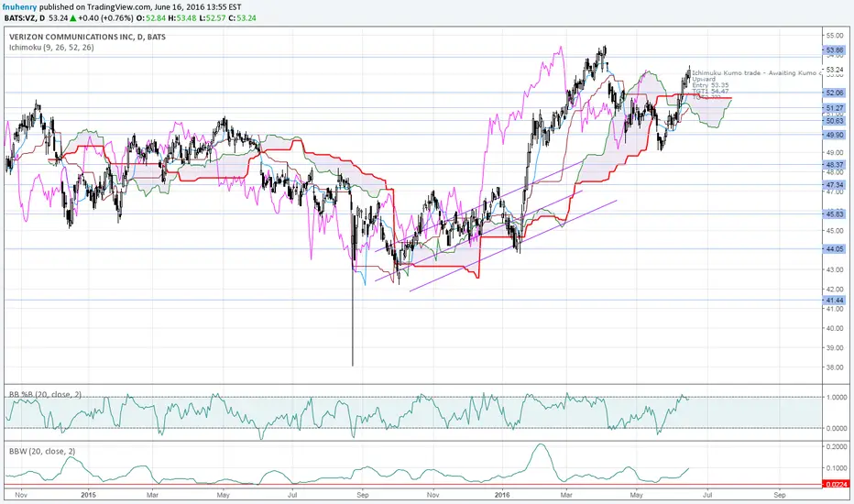
Task: Click the 52.06 horizontal line price label
Action: tap(835, 93)
